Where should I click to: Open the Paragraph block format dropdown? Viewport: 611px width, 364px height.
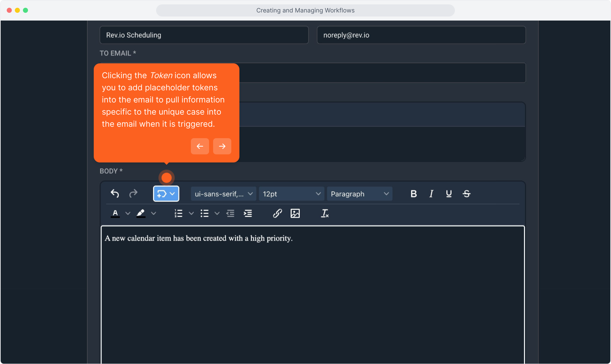click(359, 194)
